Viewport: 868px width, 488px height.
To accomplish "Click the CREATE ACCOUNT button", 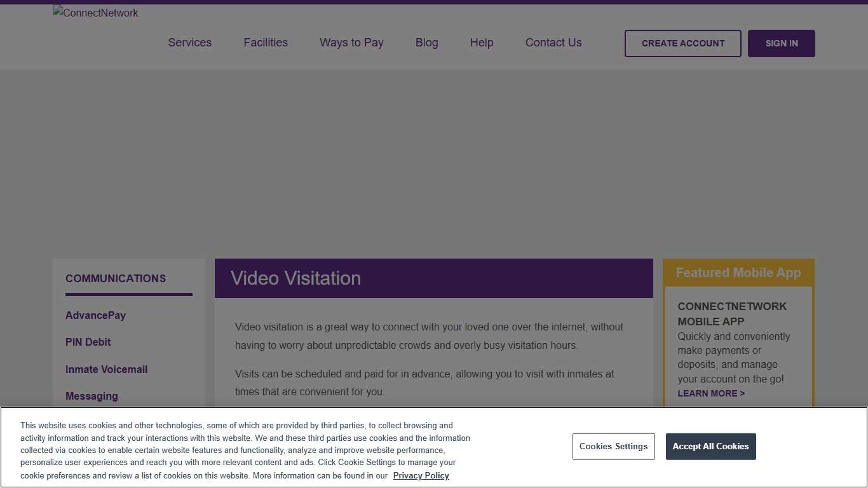I will coord(682,43).
